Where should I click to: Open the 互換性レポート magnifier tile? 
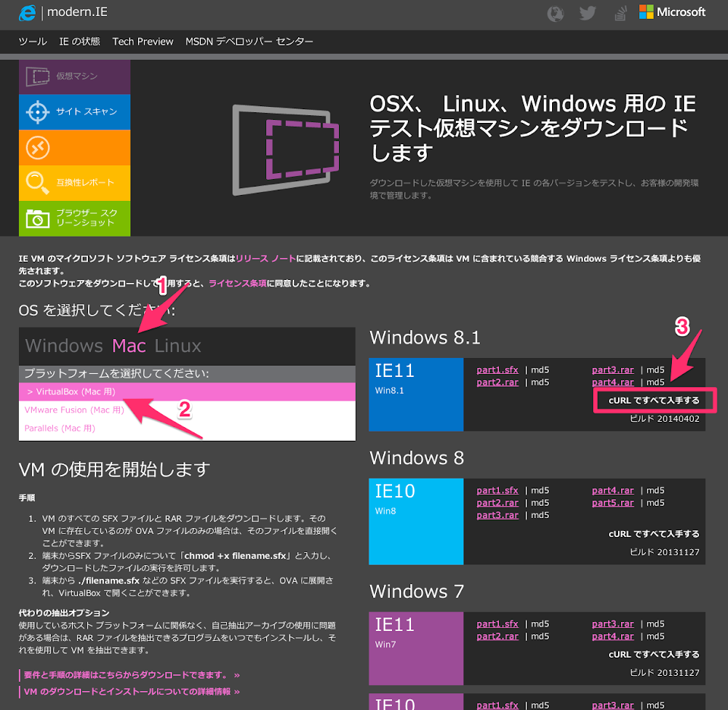(74, 183)
